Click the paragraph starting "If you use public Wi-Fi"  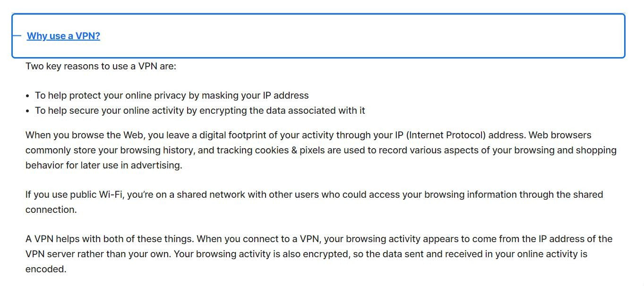click(314, 202)
